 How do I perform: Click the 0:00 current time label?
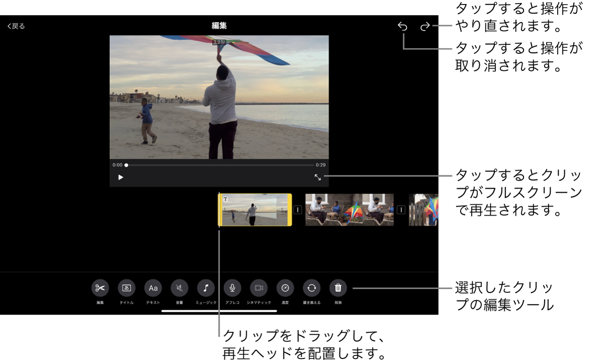tap(117, 165)
